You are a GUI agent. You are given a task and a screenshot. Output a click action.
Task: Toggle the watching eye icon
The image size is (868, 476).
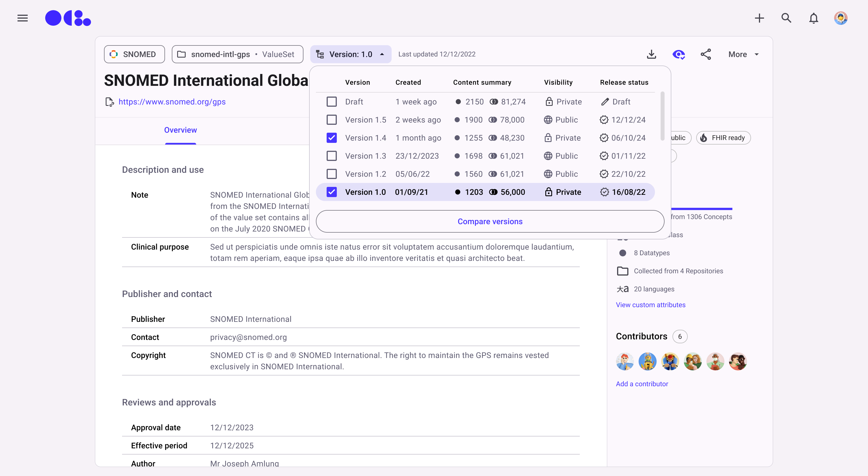(x=678, y=54)
